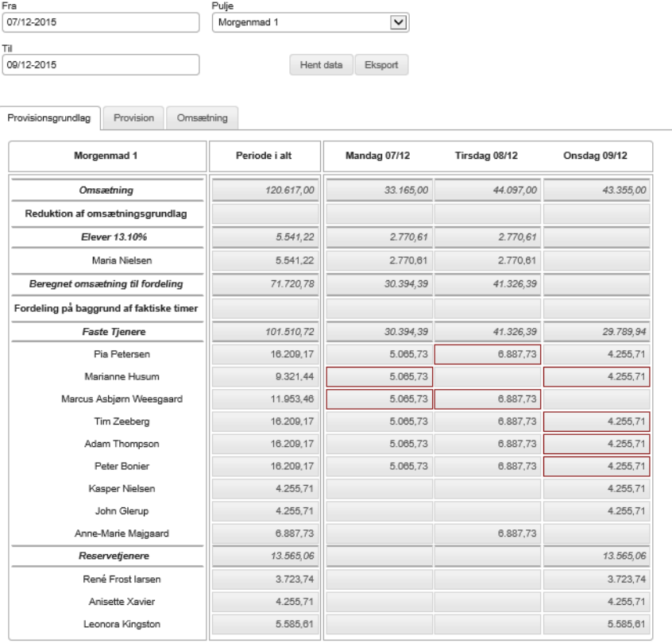Screen dimensions: 672x643
Task: Click the Tirsdag 08/12 column header
Action: coord(489,156)
